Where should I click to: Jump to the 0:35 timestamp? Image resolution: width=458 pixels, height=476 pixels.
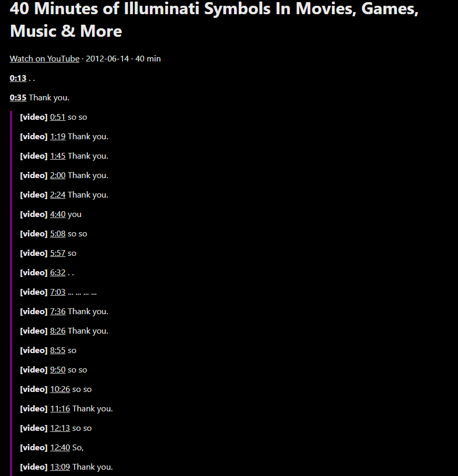click(18, 97)
